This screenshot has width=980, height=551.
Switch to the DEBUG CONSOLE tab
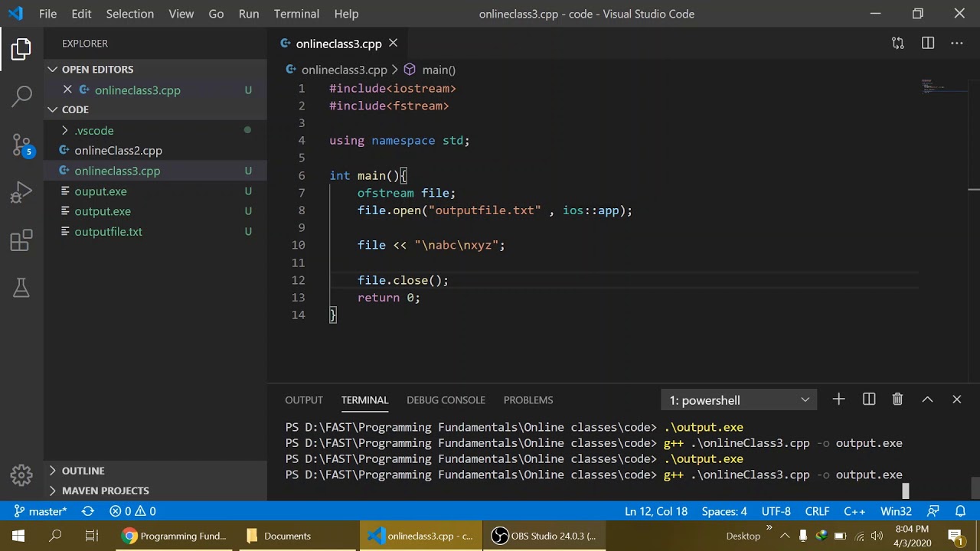point(446,400)
